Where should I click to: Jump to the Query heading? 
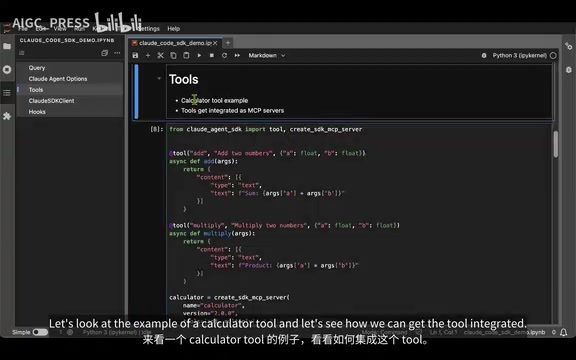coord(37,68)
